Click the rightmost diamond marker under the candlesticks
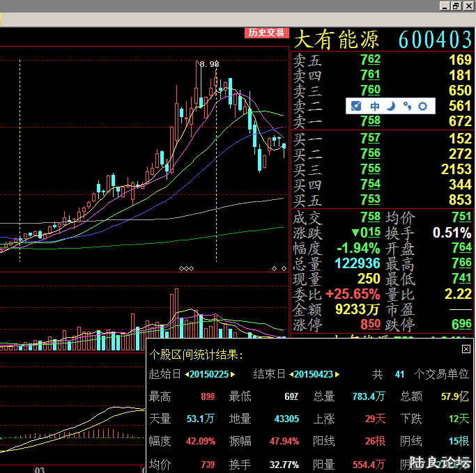Screen dimensions: 476x473 coord(284,268)
